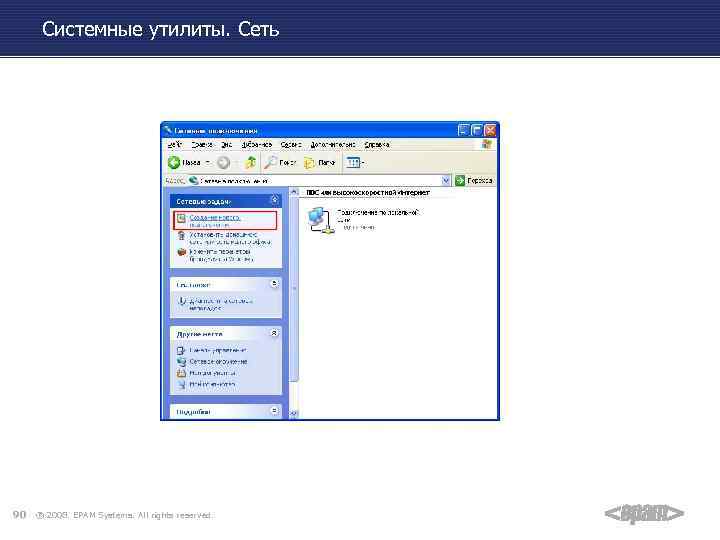The width and height of the screenshot is (720, 540).
Task: Open the Tools menu
Action: tap(291, 144)
